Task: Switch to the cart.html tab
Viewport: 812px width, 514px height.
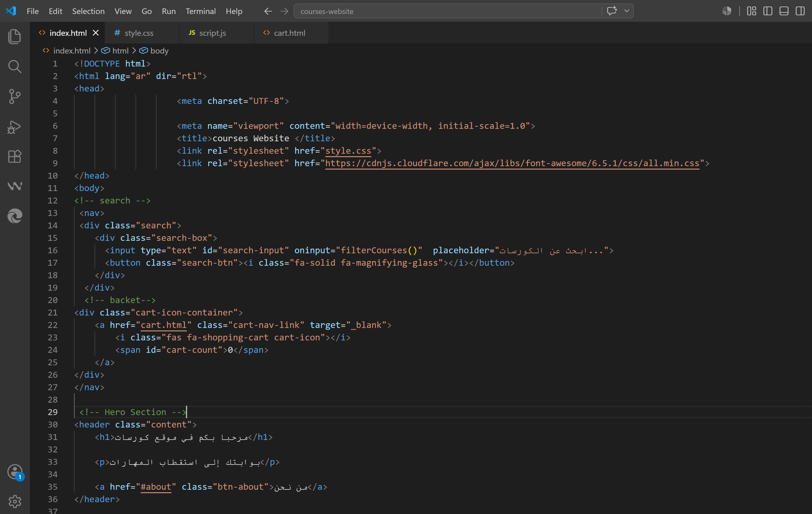Action: coord(291,33)
